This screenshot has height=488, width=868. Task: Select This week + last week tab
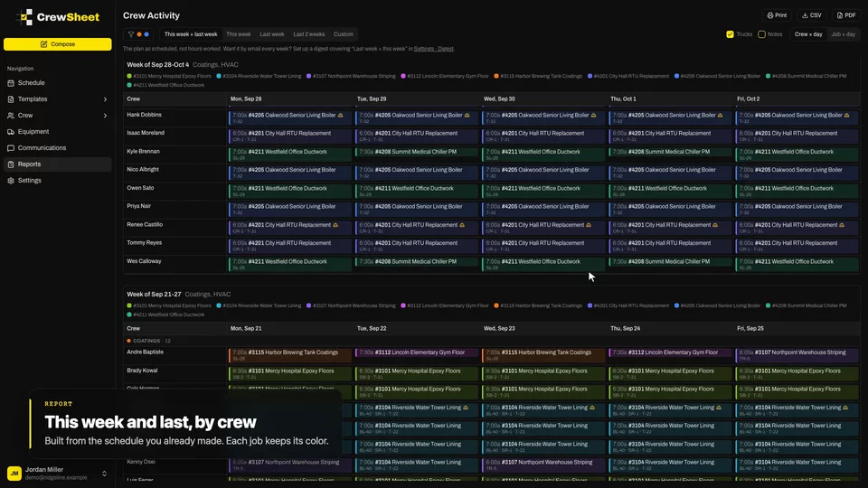pyautogui.click(x=191, y=34)
